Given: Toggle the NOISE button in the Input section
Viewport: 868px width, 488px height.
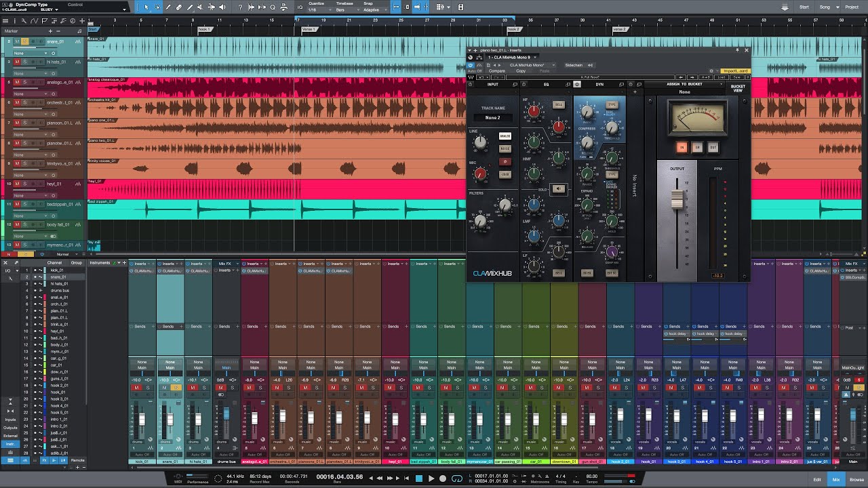Looking at the screenshot, I should 505,148.
